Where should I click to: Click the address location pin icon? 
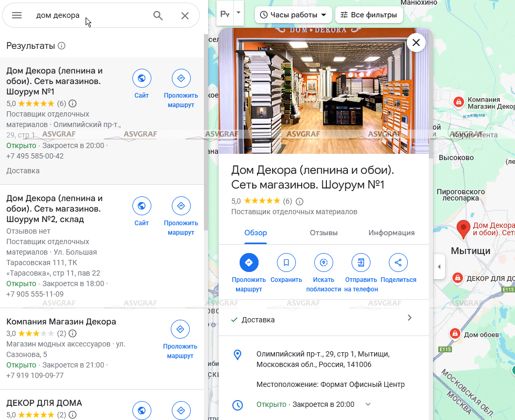237,355
